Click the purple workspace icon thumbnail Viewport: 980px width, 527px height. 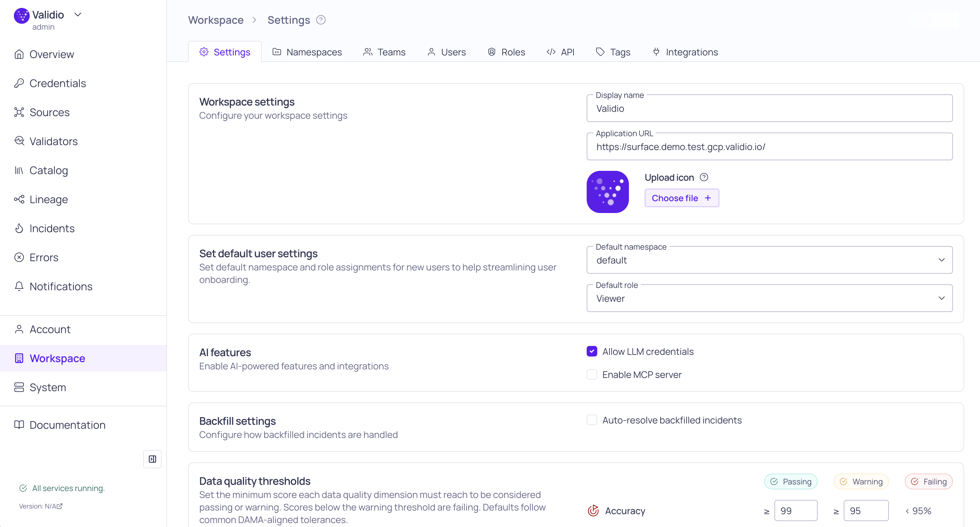click(x=607, y=192)
